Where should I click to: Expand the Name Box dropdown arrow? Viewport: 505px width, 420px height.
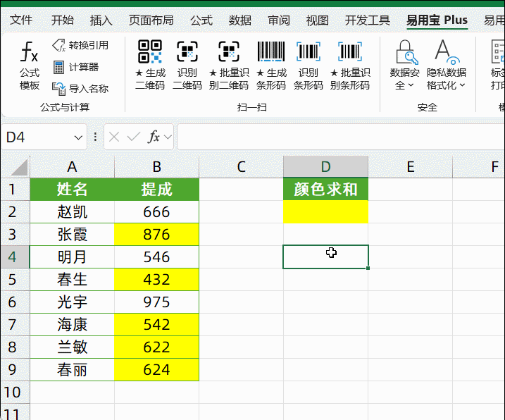pyautogui.click(x=78, y=137)
